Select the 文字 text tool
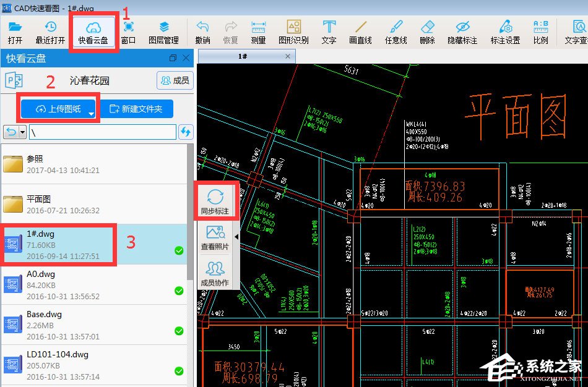 coord(329,32)
